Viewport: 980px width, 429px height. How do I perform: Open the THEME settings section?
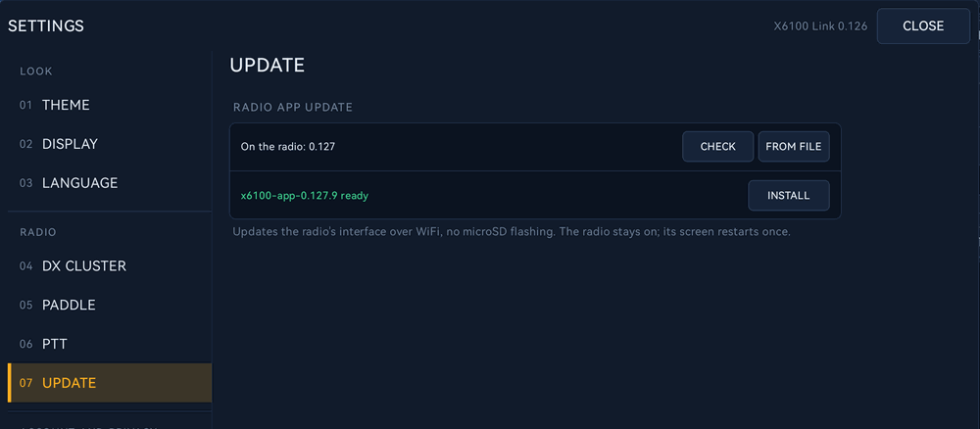coord(110,105)
